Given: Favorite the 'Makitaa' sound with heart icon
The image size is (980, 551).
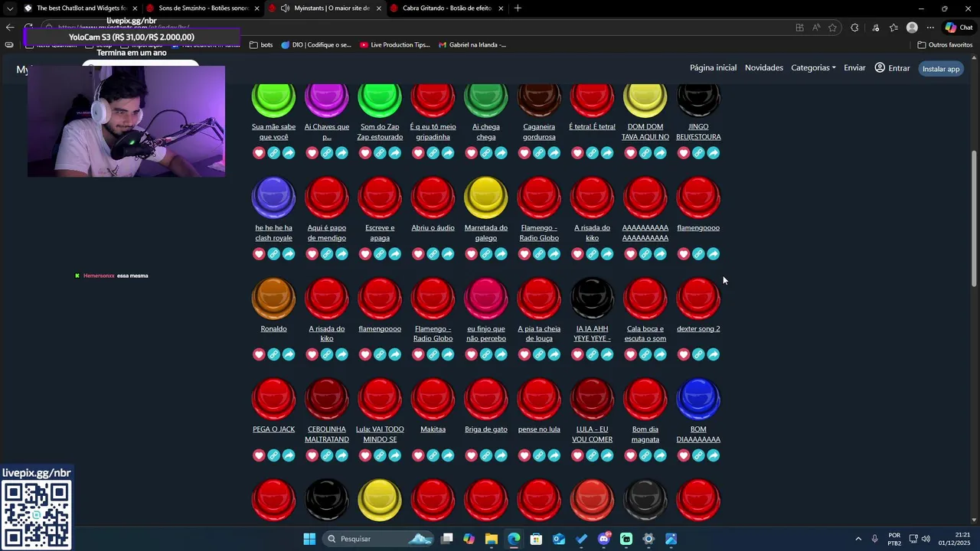Looking at the screenshot, I should coord(418,455).
